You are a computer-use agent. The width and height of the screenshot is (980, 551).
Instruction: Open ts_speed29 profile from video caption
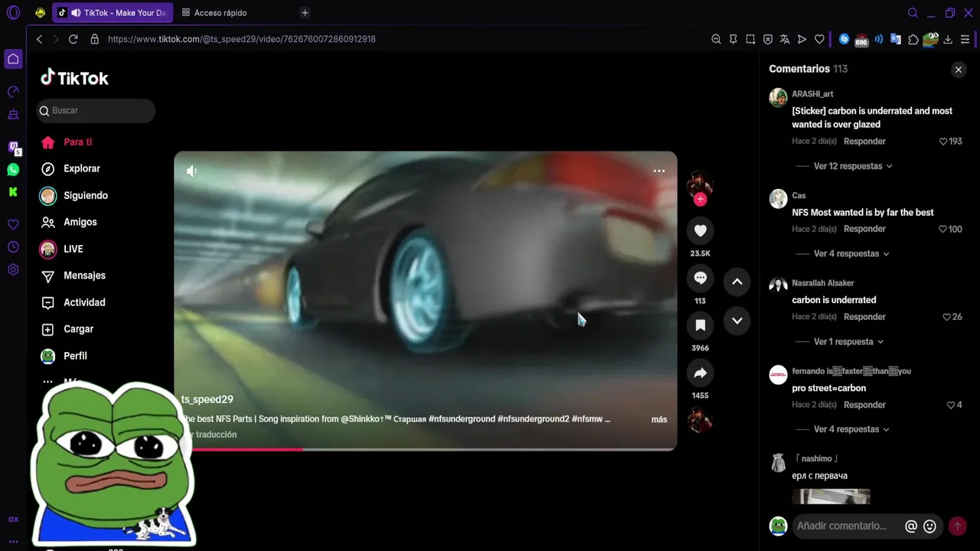pos(207,399)
